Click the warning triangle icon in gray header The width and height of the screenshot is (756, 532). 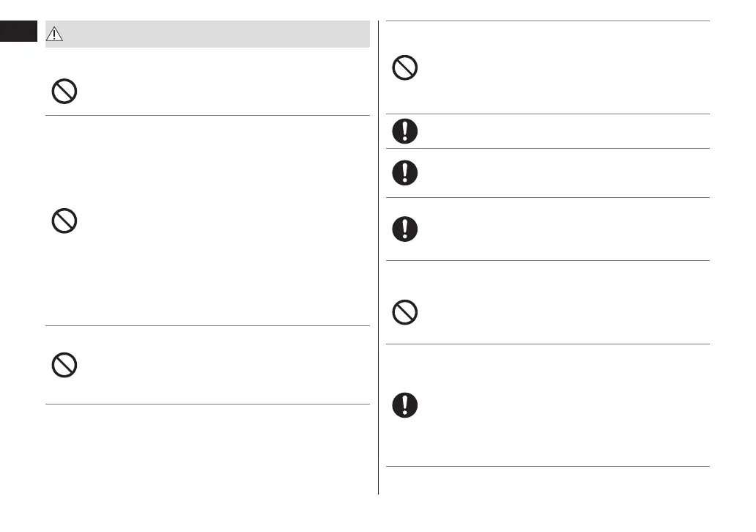[56, 34]
